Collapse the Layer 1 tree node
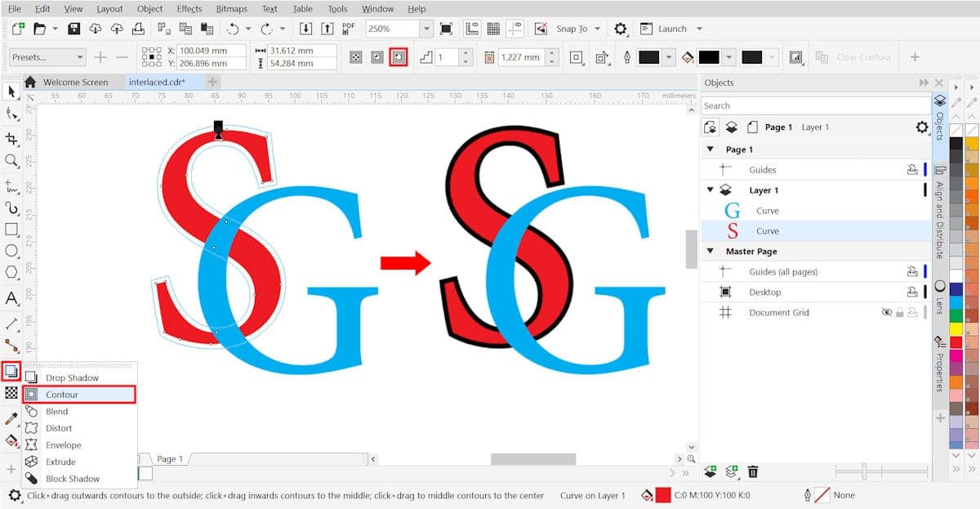This screenshot has width=980, height=509. pyautogui.click(x=709, y=190)
